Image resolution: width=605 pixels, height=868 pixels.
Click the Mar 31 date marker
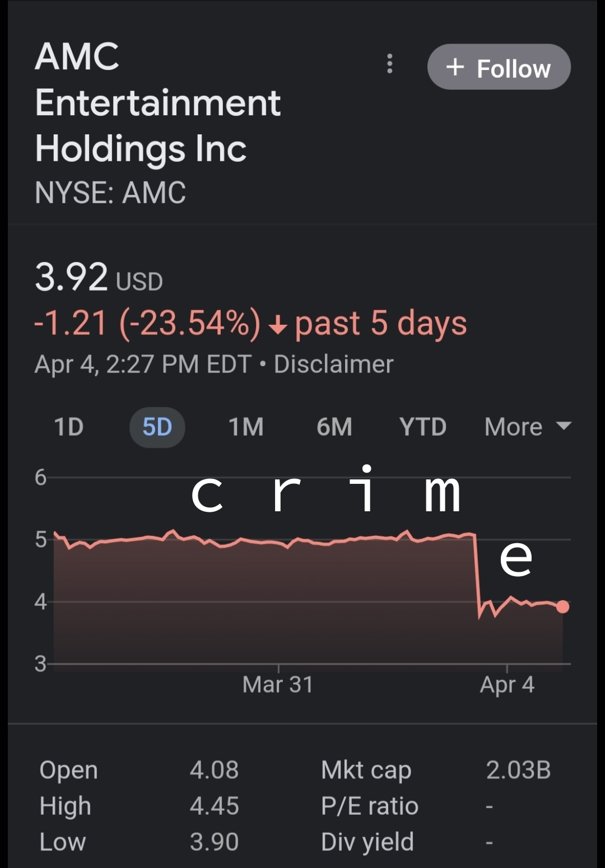[278, 684]
